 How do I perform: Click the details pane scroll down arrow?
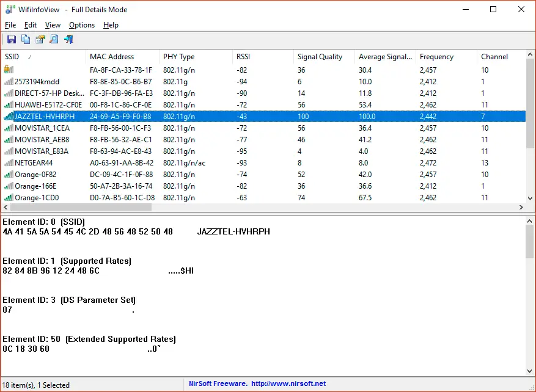point(530,371)
